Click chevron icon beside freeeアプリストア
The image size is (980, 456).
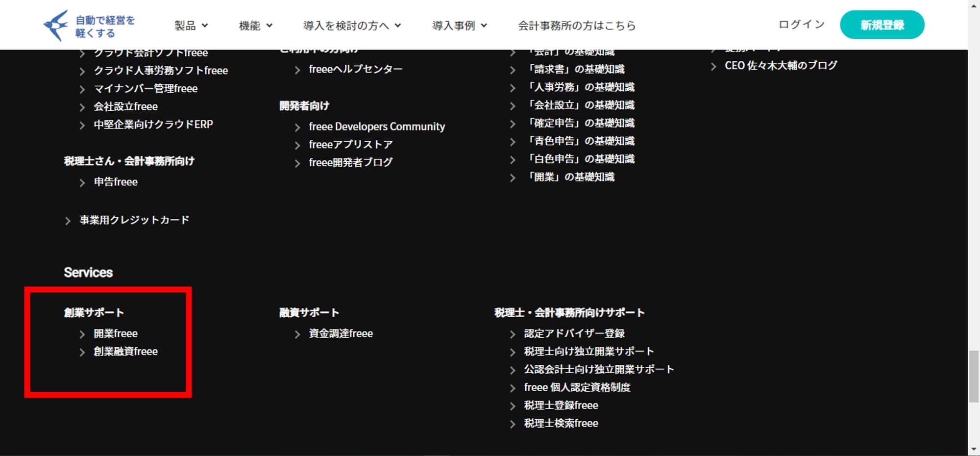[x=297, y=145]
